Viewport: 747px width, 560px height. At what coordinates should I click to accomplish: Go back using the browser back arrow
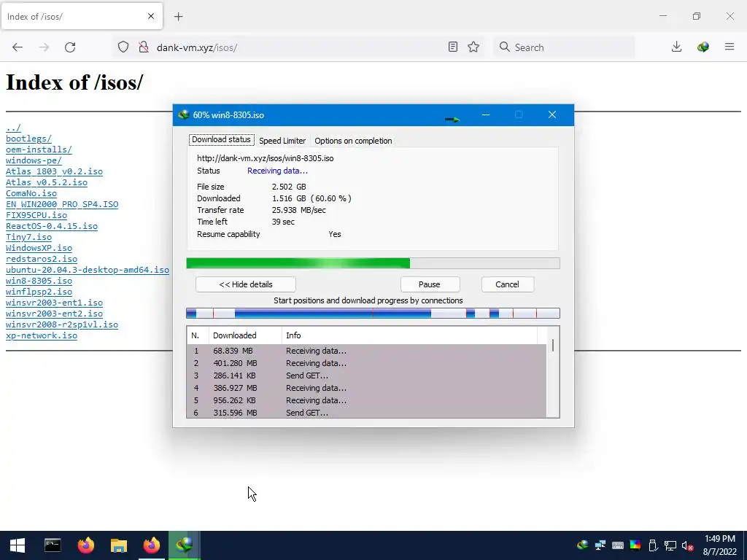(18, 47)
